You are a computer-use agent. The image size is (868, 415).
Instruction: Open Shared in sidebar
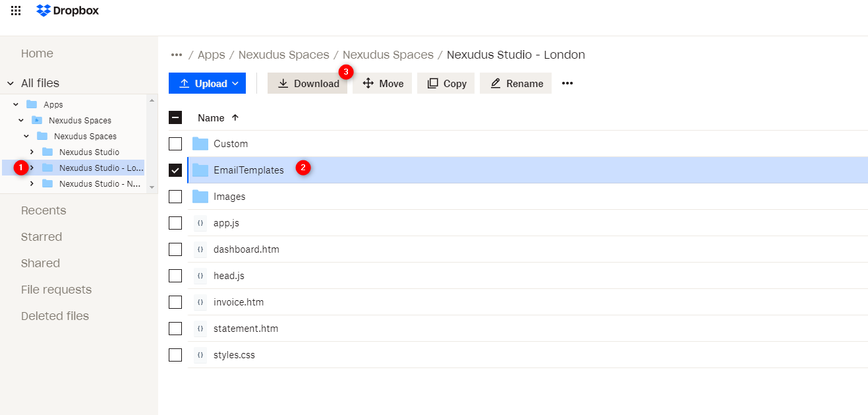(40, 263)
